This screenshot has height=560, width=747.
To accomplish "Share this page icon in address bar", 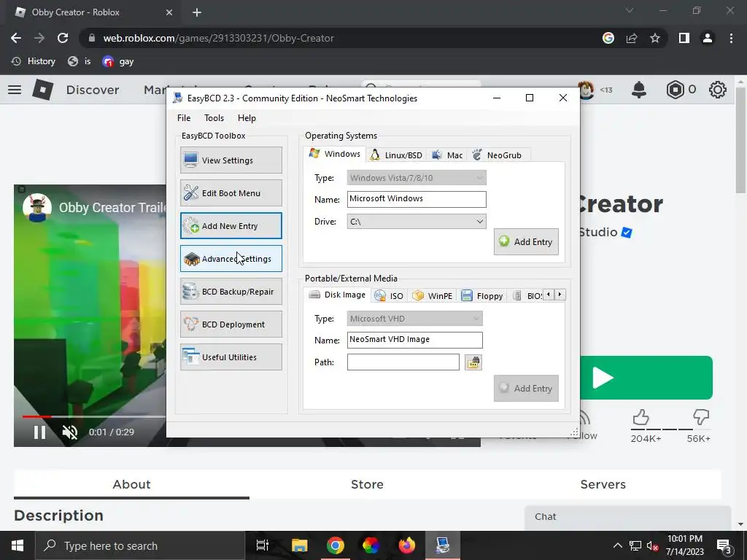I will [x=632, y=38].
